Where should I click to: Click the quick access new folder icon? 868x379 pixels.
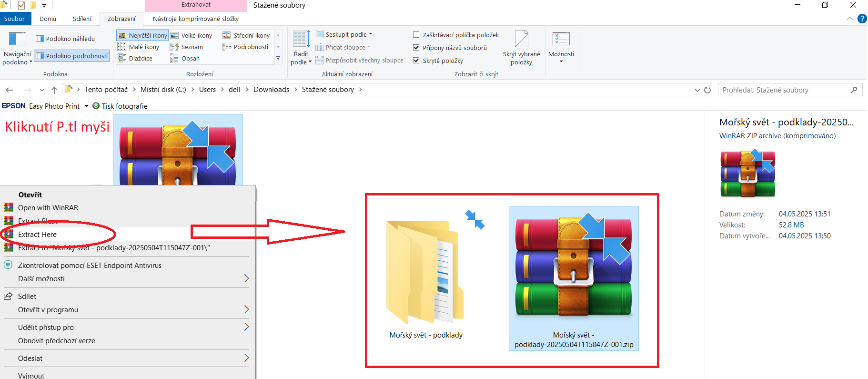(x=33, y=5)
